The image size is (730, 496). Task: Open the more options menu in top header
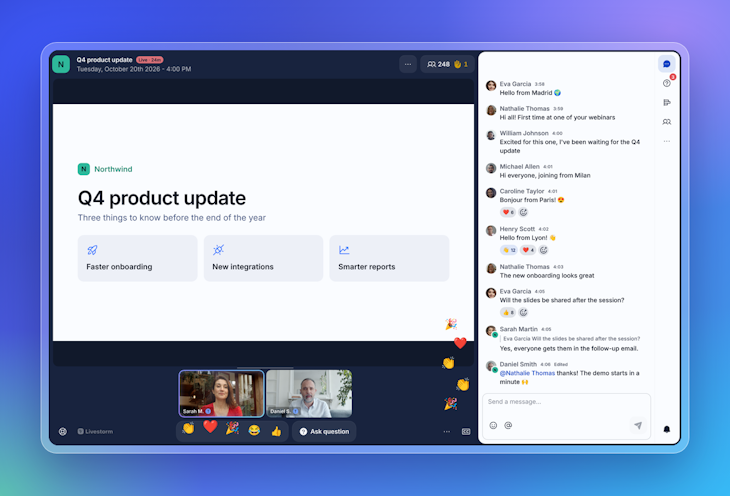click(x=408, y=64)
